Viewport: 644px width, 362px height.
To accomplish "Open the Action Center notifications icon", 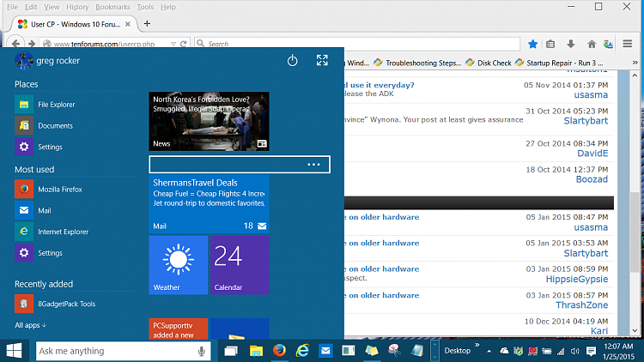I will (x=591, y=352).
